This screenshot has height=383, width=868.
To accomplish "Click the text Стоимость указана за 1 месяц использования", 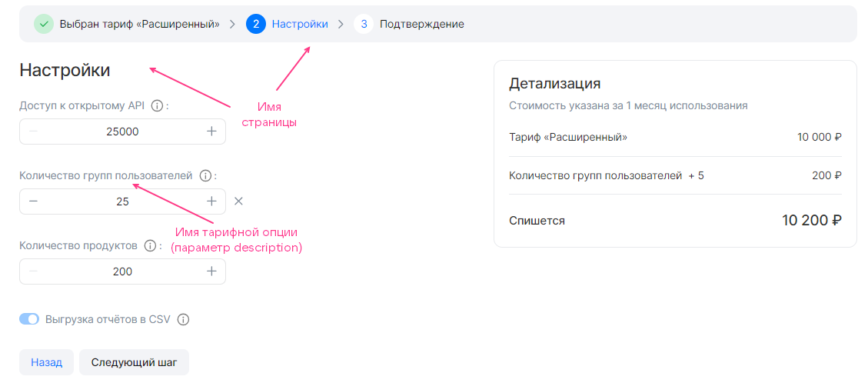I will click(628, 105).
